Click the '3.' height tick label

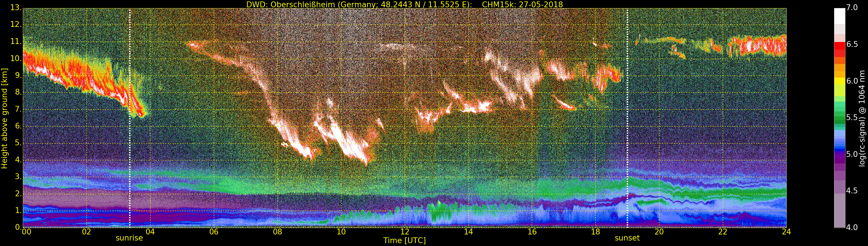tap(18, 177)
